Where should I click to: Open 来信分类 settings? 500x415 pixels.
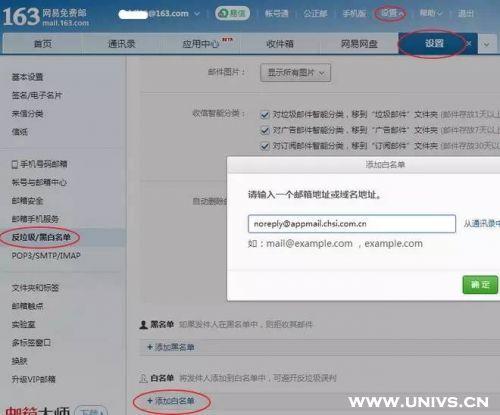click(x=27, y=114)
